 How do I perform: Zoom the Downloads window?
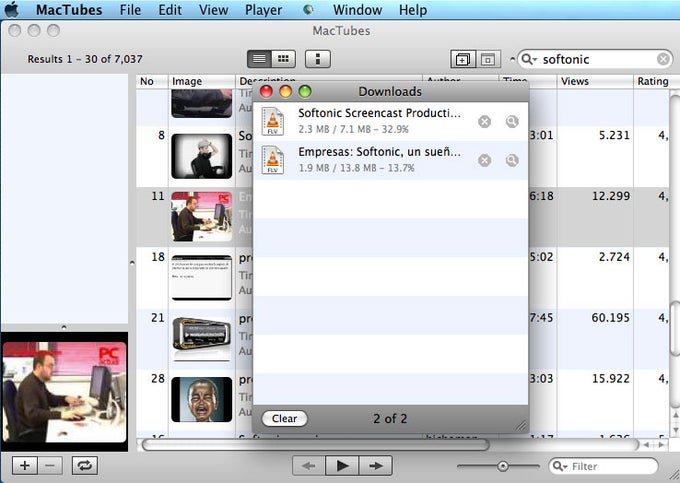click(x=305, y=91)
